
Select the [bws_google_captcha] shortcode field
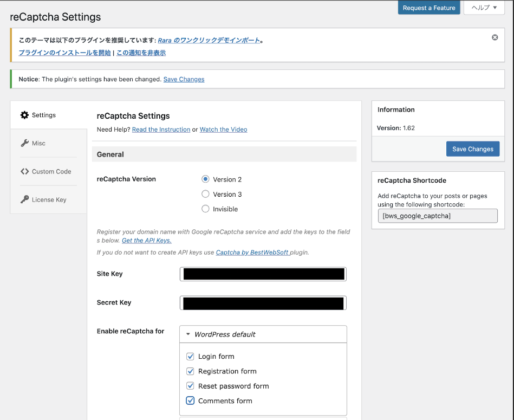tap(438, 216)
